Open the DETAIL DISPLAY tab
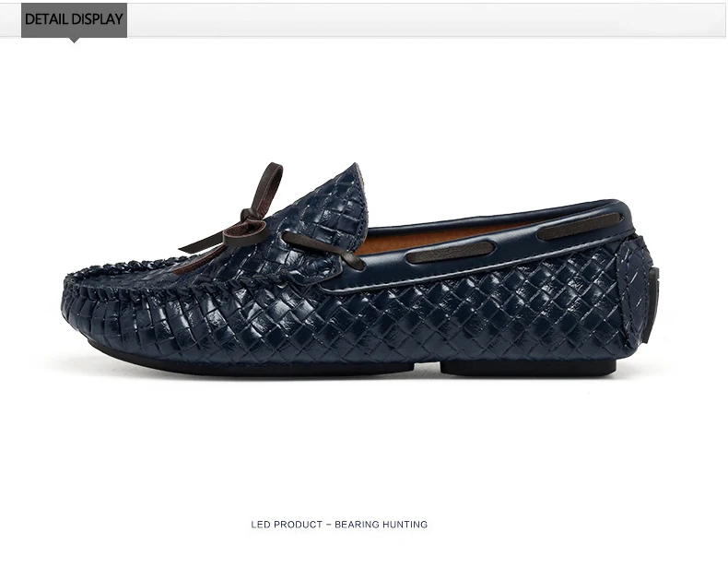The height and width of the screenshot is (568, 728). pyautogui.click(x=74, y=19)
